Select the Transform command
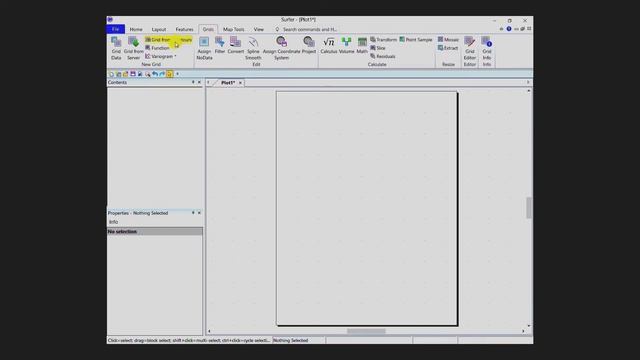 pos(383,40)
